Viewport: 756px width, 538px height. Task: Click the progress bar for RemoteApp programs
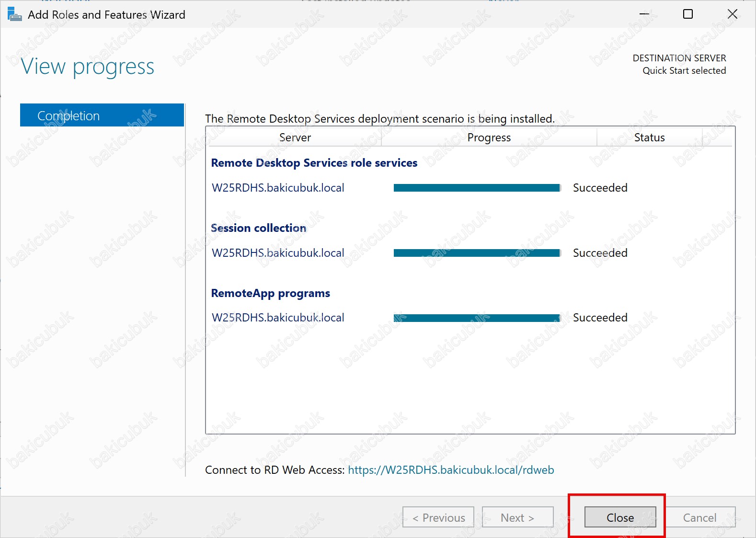click(x=477, y=318)
